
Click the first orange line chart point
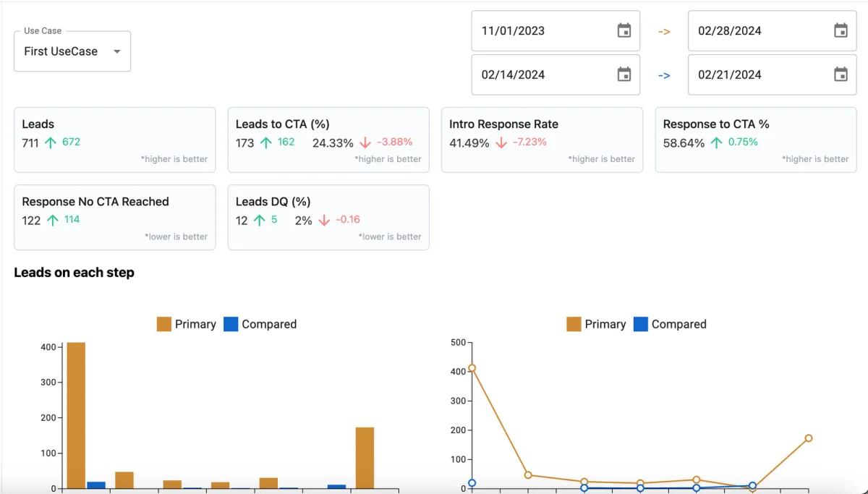pos(472,367)
